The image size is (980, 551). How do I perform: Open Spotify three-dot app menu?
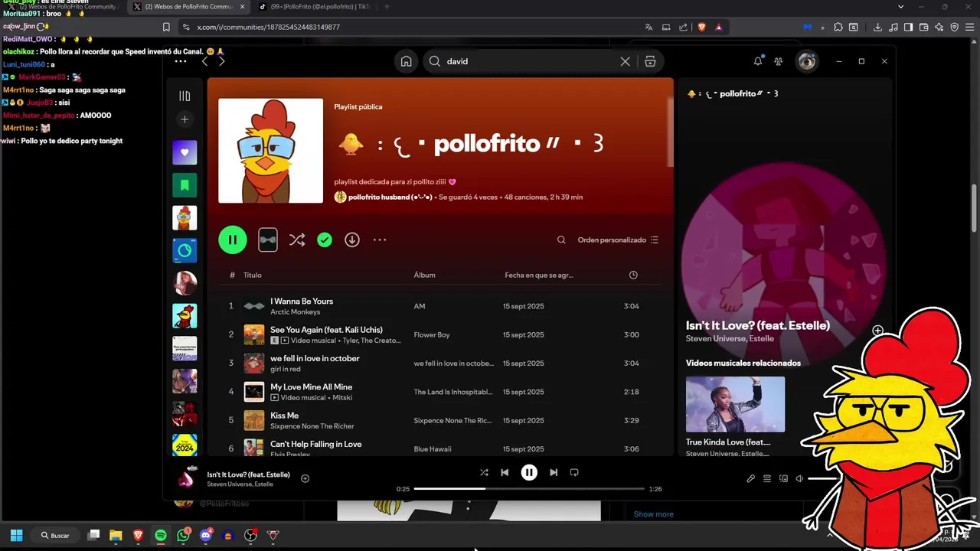pos(180,61)
